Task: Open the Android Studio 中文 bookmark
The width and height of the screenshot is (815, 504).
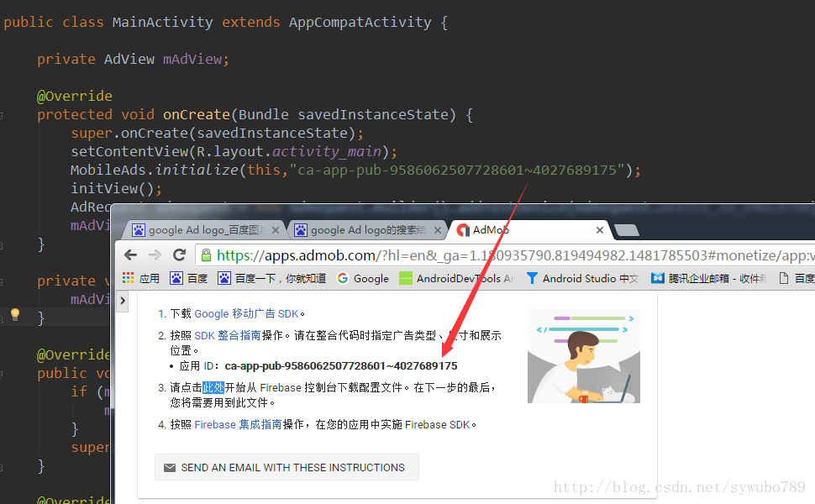Action: pyautogui.click(x=582, y=279)
